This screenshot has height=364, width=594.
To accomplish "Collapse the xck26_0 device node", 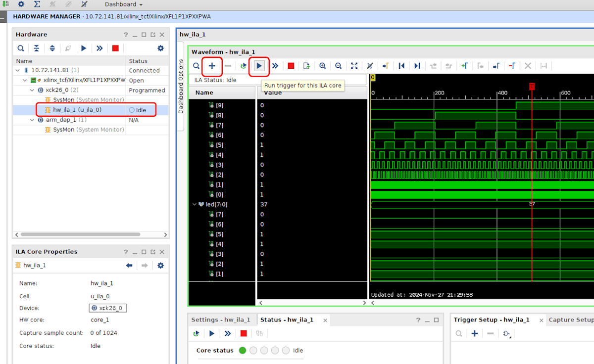I will [x=32, y=90].
